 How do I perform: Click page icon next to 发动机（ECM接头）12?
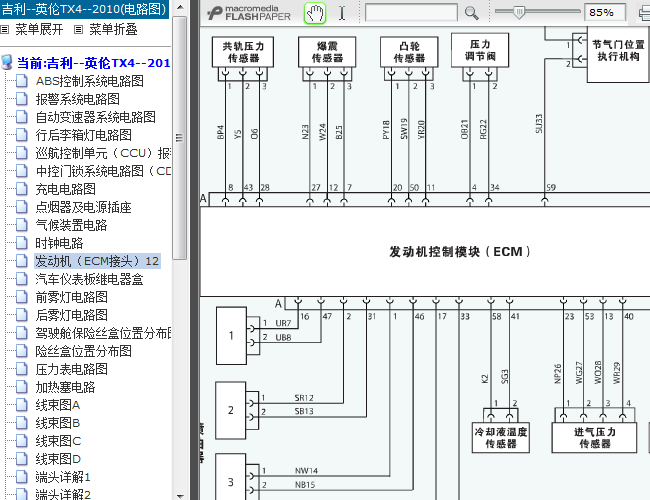(22, 261)
